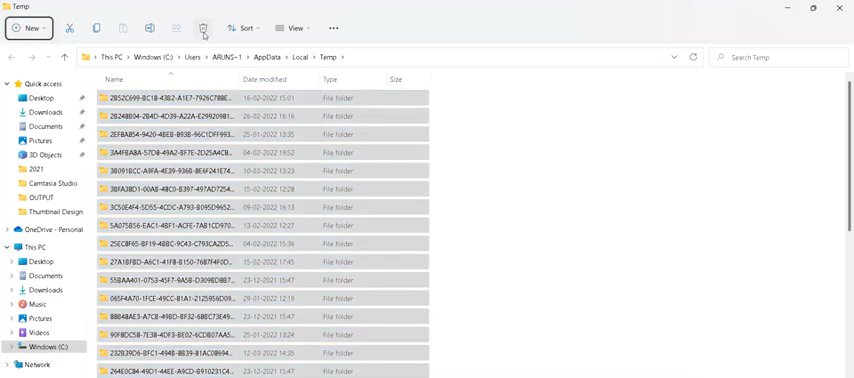Image resolution: width=854 pixels, height=378 pixels.
Task: Click the Rename icon in toolbar
Action: click(150, 28)
